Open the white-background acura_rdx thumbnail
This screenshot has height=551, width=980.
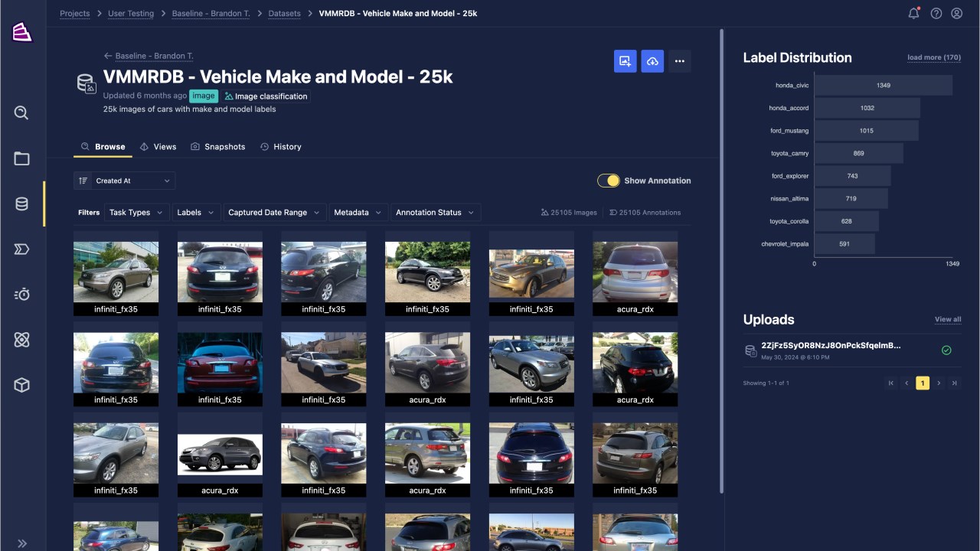(220, 455)
